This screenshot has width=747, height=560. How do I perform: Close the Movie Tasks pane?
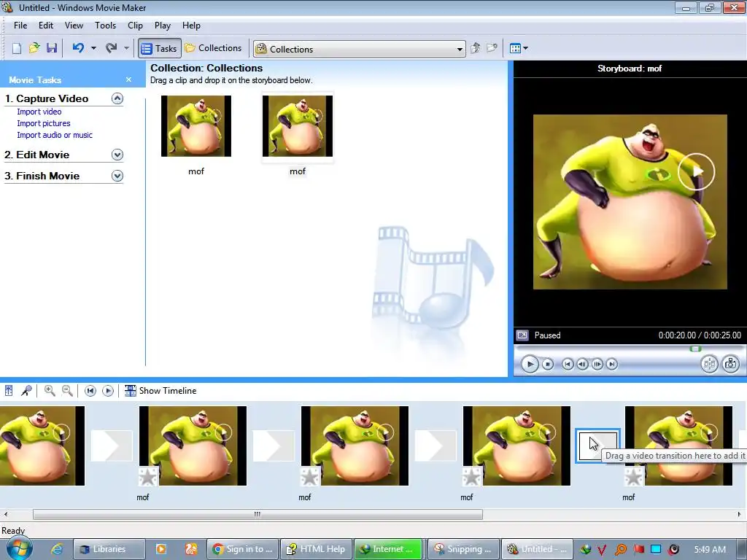(128, 79)
